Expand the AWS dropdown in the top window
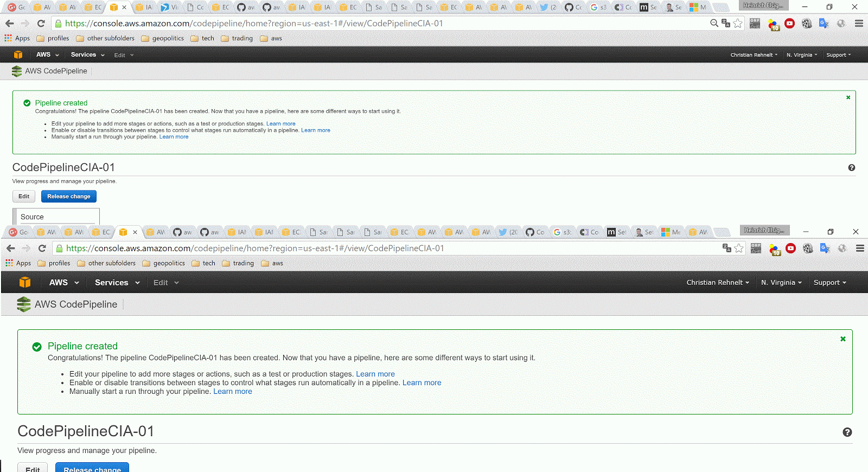Screen dimensions: 868x472 coord(47,55)
